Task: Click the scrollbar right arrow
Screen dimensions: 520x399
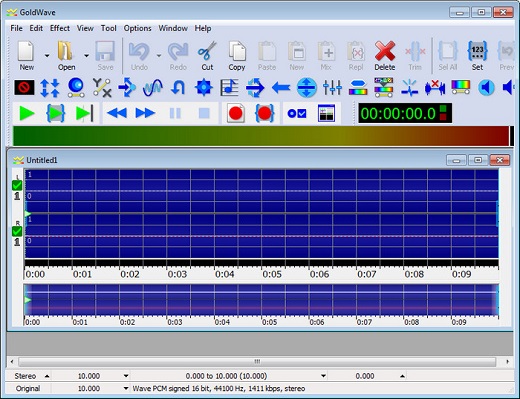Action: [508, 361]
